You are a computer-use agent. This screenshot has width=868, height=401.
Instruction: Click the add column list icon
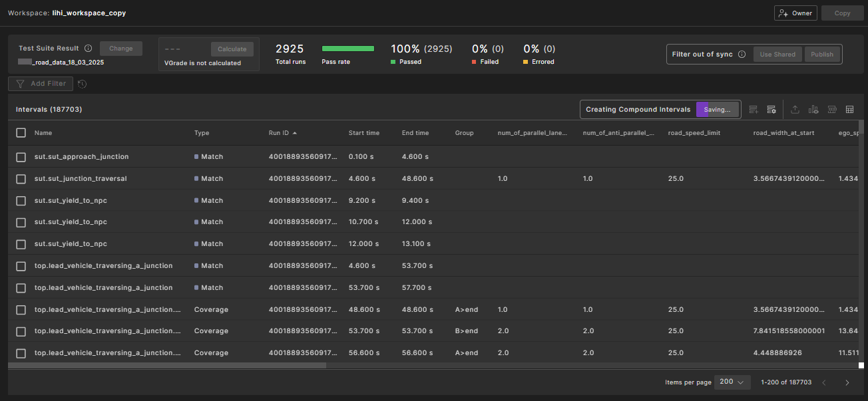point(754,110)
